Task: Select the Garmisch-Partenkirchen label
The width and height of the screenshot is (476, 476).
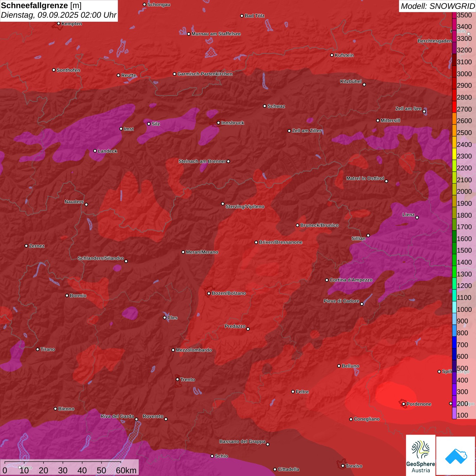Action: (205, 74)
